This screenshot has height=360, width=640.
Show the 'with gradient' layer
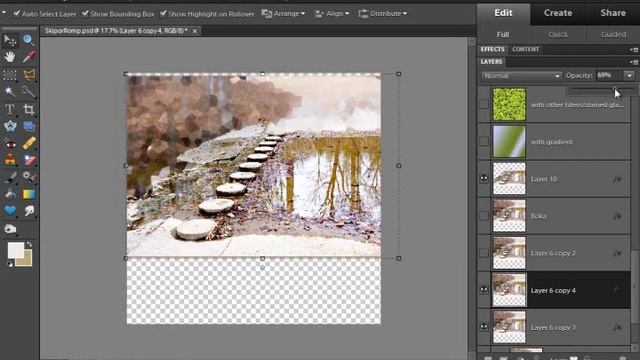(484, 141)
